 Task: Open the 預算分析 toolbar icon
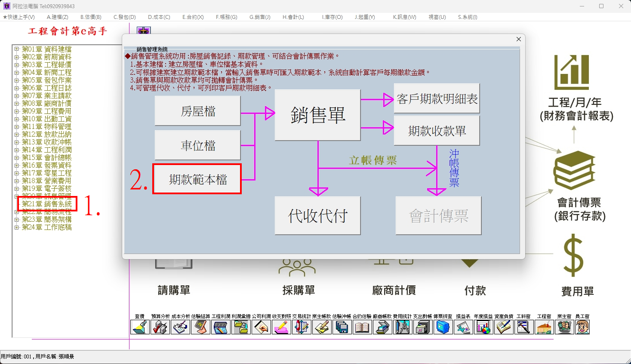tap(160, 327)
